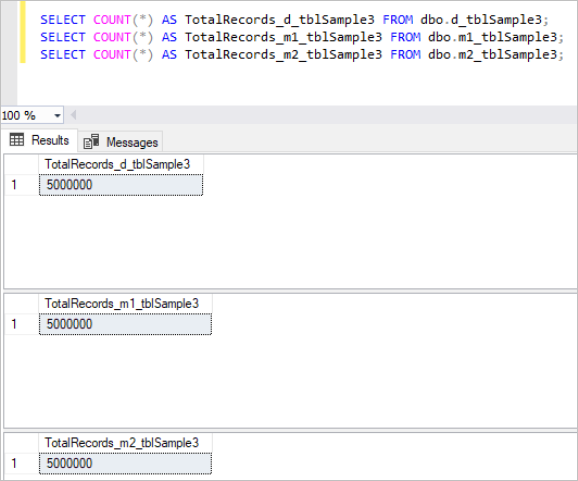This screenshot has height=481, width=578.
Task: Select row 1 header of second grid
Action: click(21, 324)
